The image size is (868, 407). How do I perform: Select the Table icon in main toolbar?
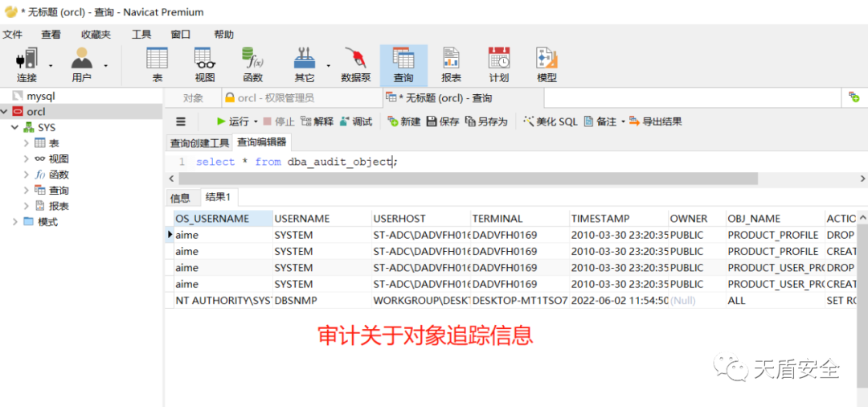(x=158, y=60)
